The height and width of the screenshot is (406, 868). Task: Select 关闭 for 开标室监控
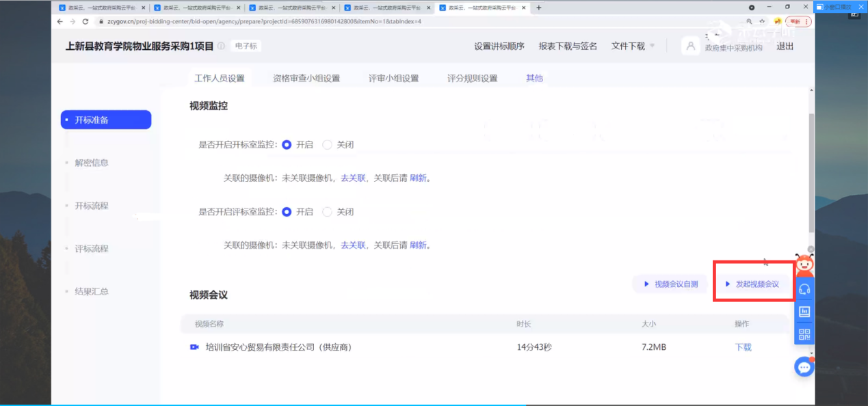coord(327,145)
